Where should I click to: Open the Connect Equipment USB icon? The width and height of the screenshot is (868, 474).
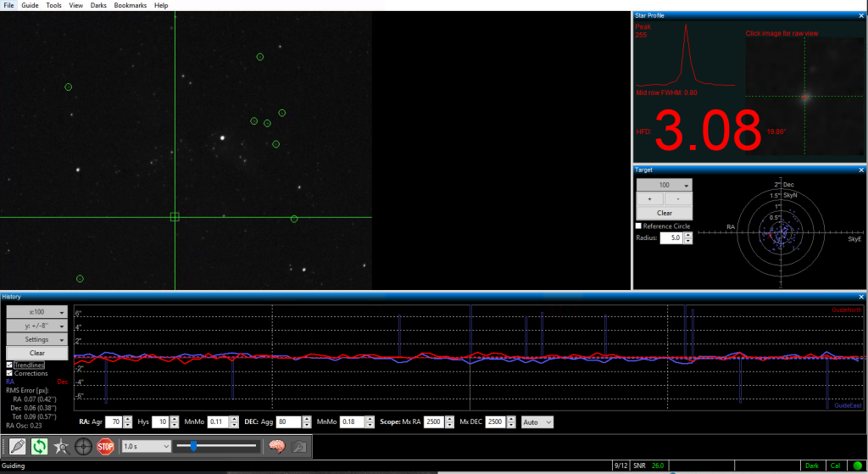point(17,446)
